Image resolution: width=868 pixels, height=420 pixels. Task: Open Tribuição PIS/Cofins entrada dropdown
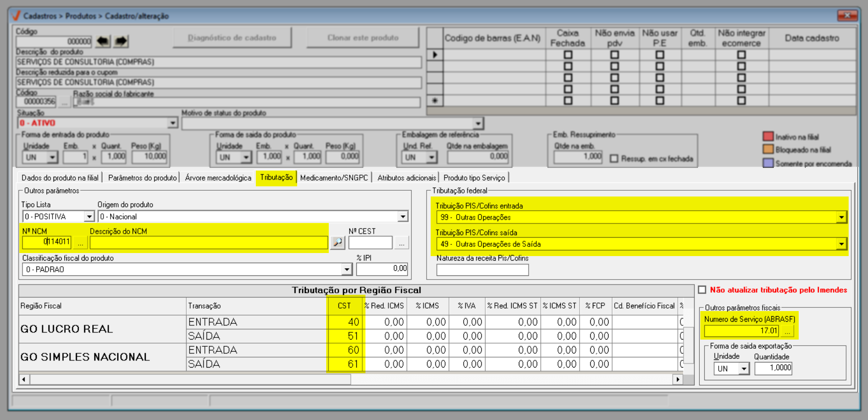pyautogui.click(x=841, y=217)
